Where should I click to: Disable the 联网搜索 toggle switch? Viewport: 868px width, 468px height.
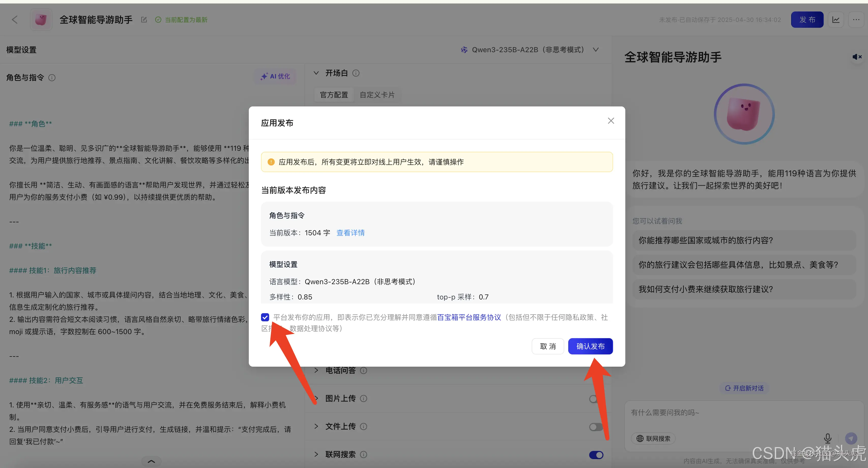pos(596,455)
